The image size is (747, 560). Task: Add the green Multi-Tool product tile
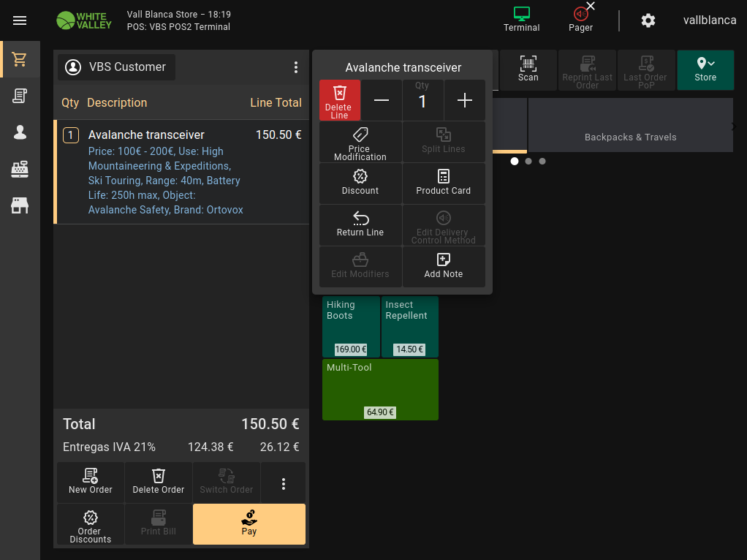[x=380, y=389]
